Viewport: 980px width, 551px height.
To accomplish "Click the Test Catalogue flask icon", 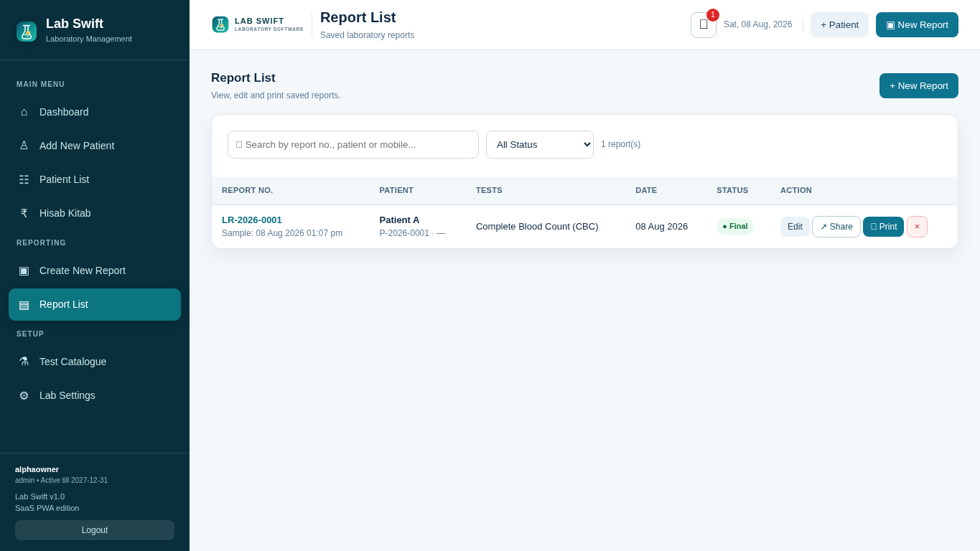I will point(24,362).
